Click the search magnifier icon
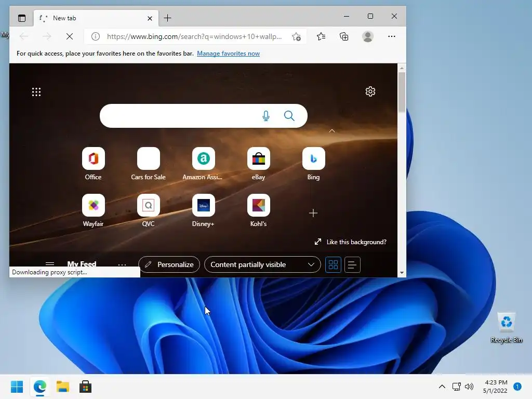This screenshot has width=532, height=399. pyautogui.click(x=289, y=116)
